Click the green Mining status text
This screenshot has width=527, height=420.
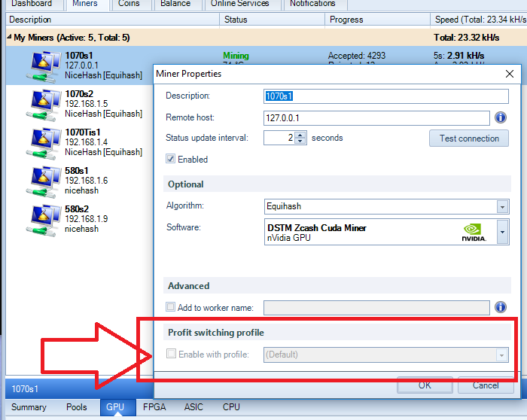point(236,56)
